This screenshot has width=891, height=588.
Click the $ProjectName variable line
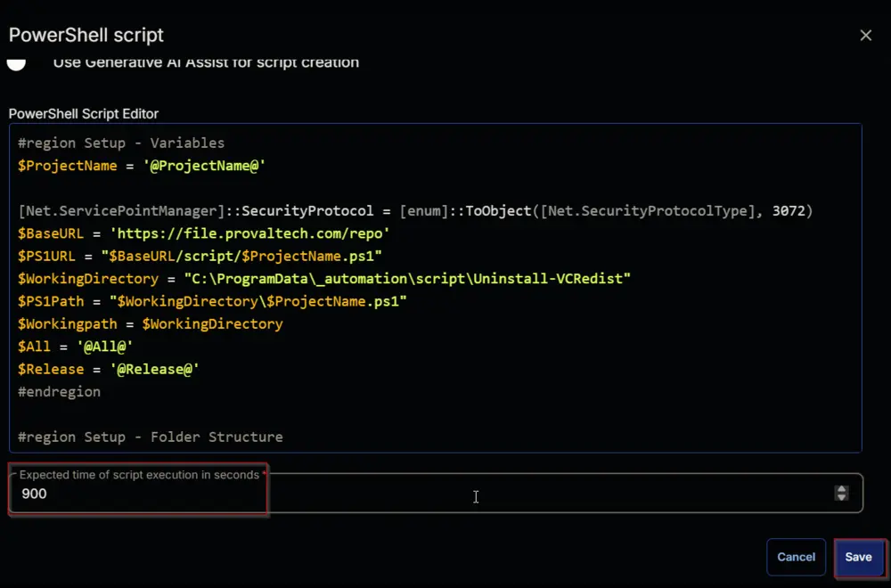pos(142,166)
